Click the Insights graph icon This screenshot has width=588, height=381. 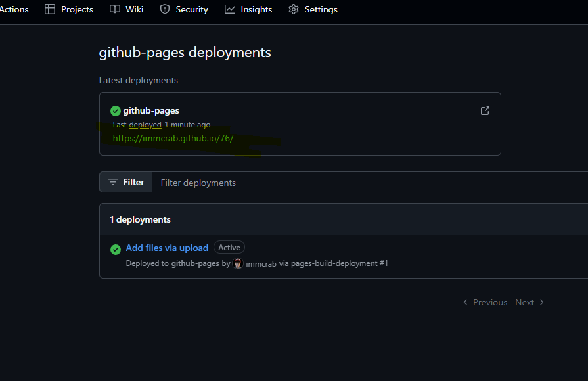click(x=230, y=9)
